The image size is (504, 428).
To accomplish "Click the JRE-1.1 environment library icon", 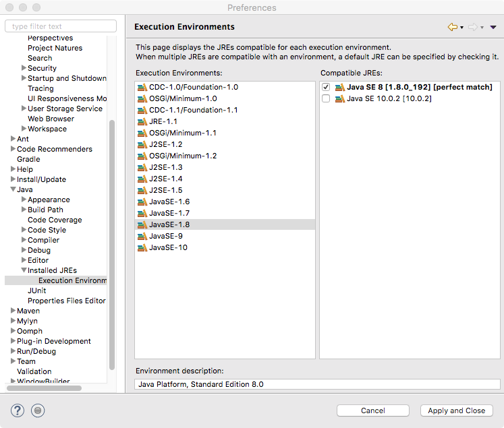I will [142, 122].
